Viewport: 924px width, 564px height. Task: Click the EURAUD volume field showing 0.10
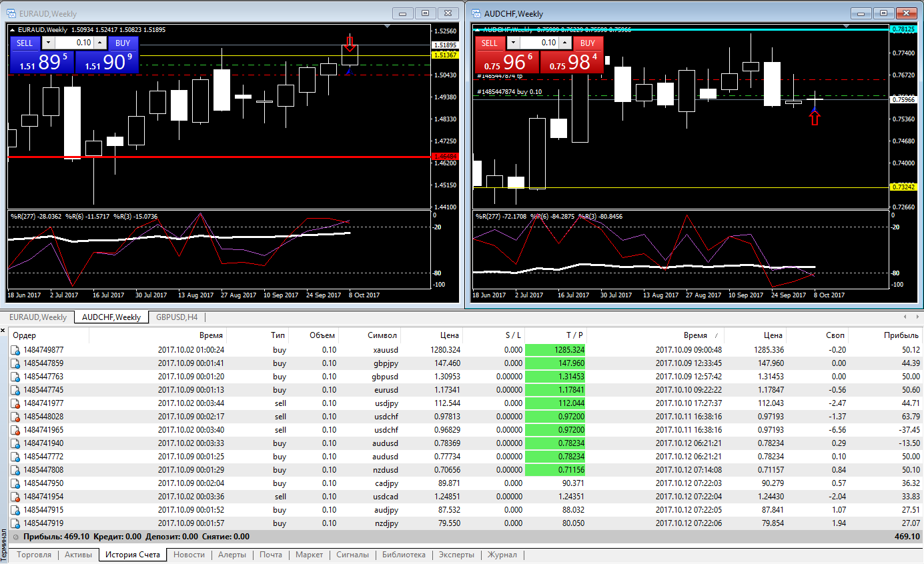[x=74, y=43]
